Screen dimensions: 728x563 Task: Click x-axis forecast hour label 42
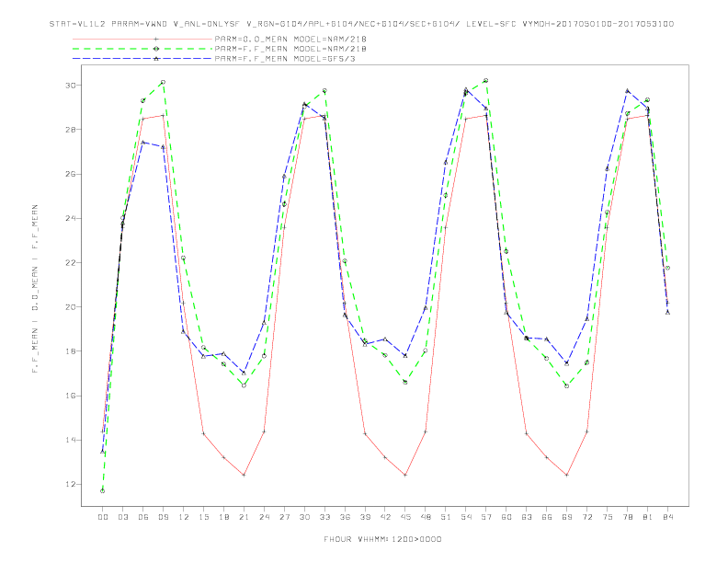pos(385,517)
